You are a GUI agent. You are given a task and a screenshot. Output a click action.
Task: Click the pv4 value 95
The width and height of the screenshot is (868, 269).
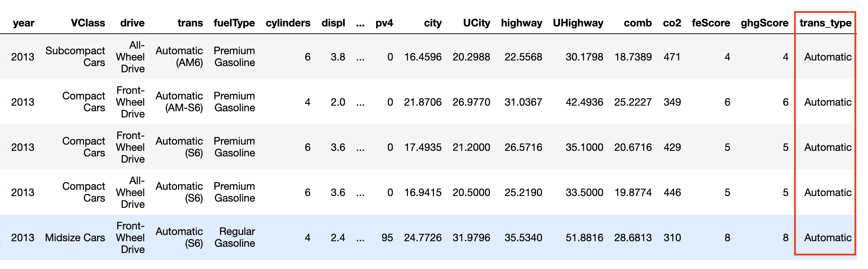387,238
